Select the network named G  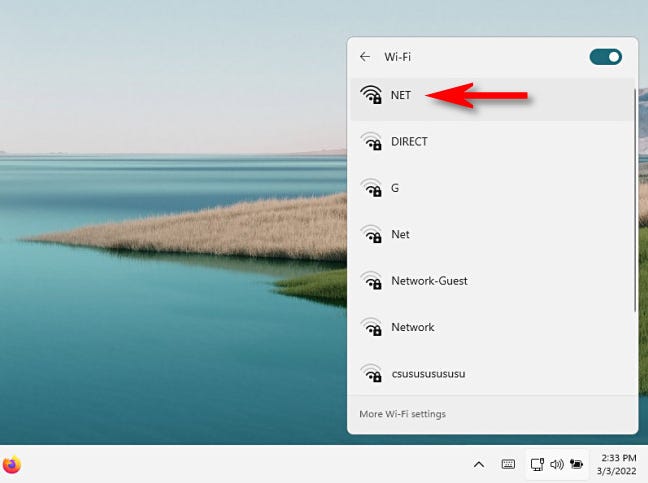(x=395, y=188)
